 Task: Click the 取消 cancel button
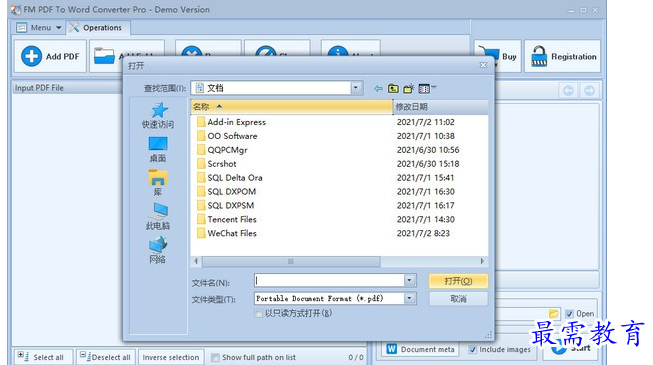tap(458, 299)
